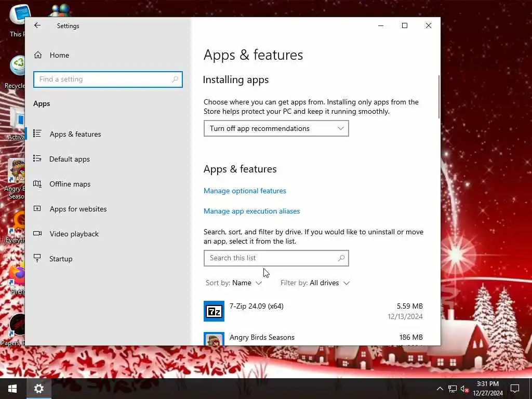Open Offline maps section
This screenshot has width=532, height=399.
tap(108, 184)
